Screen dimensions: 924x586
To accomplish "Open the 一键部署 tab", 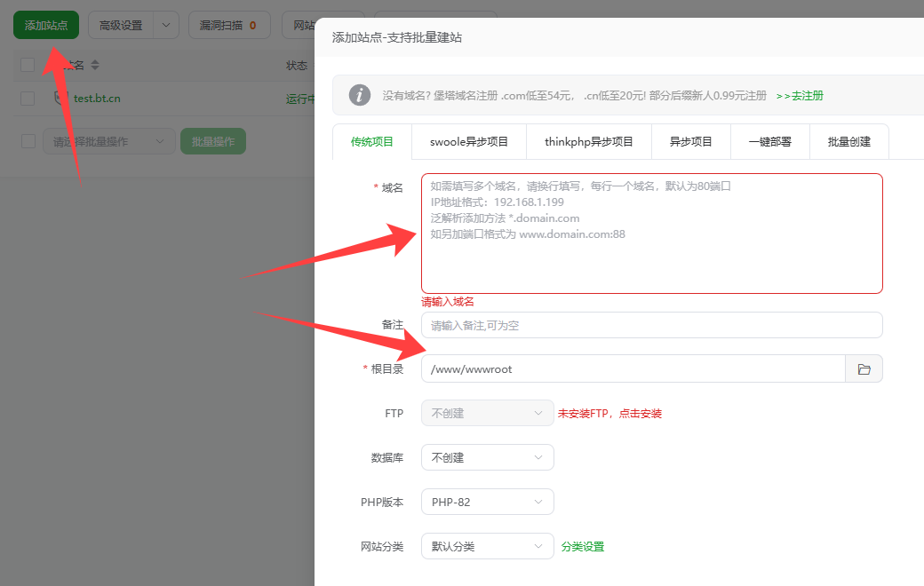I will point(769,142).
